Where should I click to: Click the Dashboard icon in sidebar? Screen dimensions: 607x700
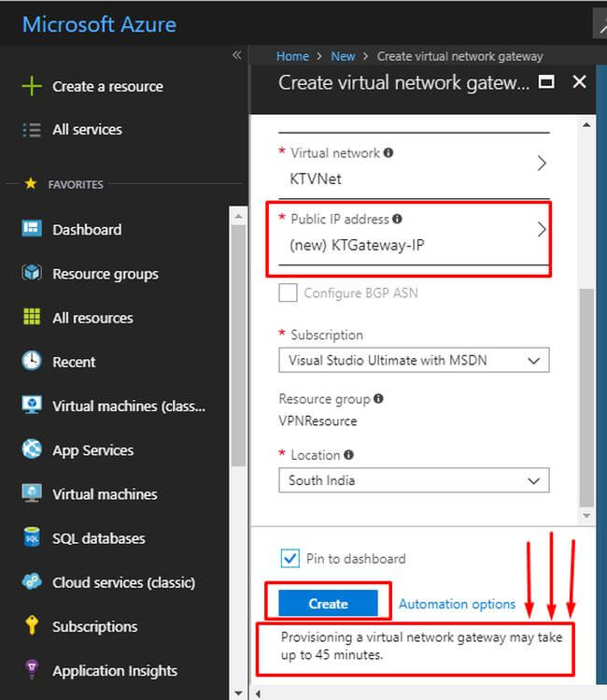click(32, 229)
